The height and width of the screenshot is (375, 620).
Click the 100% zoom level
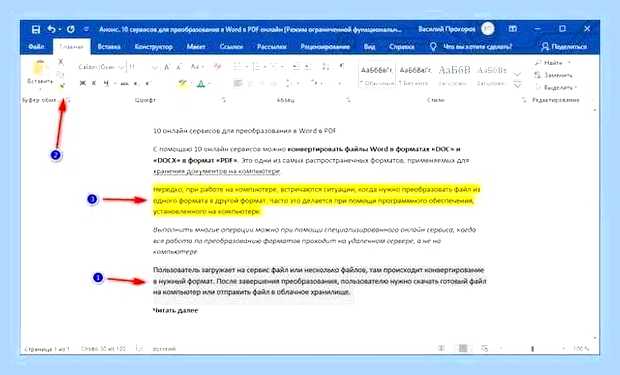580,348
